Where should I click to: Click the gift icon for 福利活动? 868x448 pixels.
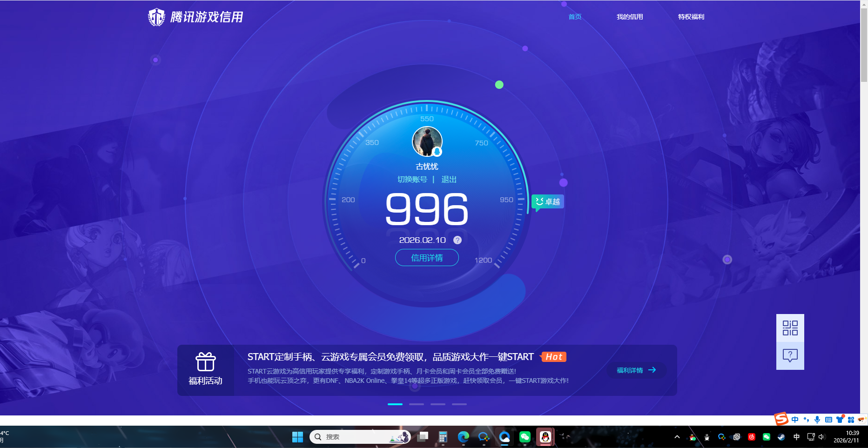[205, 362]
